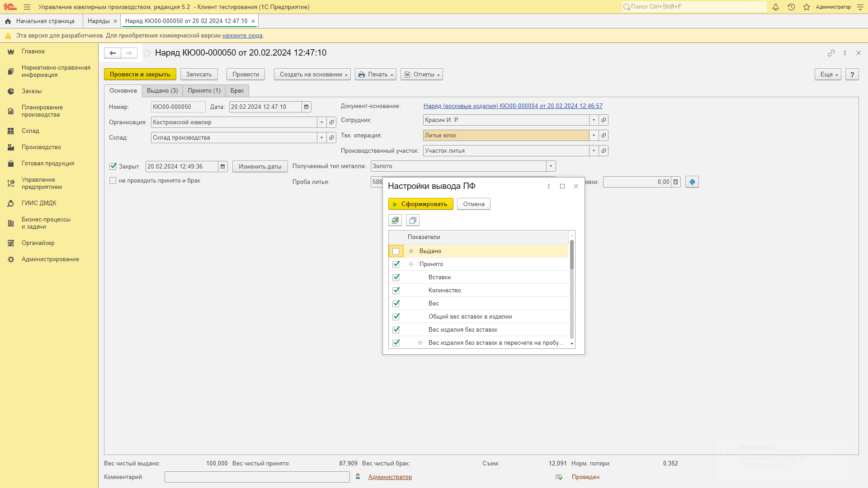Uncheck Принято indicator checkbox
Viewport: 868px width, 488px height.
(396, 264)
